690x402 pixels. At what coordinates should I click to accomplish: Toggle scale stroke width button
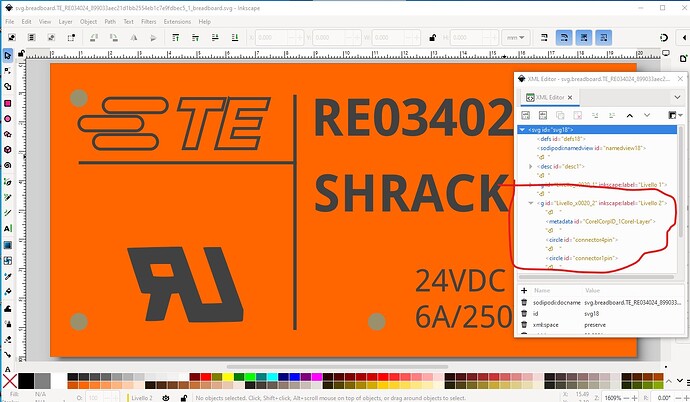coord(544,37)
